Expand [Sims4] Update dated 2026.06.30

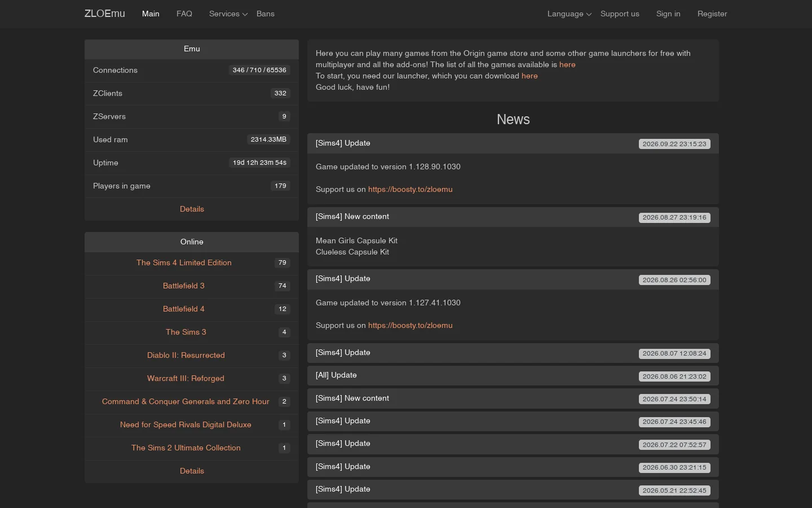pyautogui.click(x=513, y=467)
